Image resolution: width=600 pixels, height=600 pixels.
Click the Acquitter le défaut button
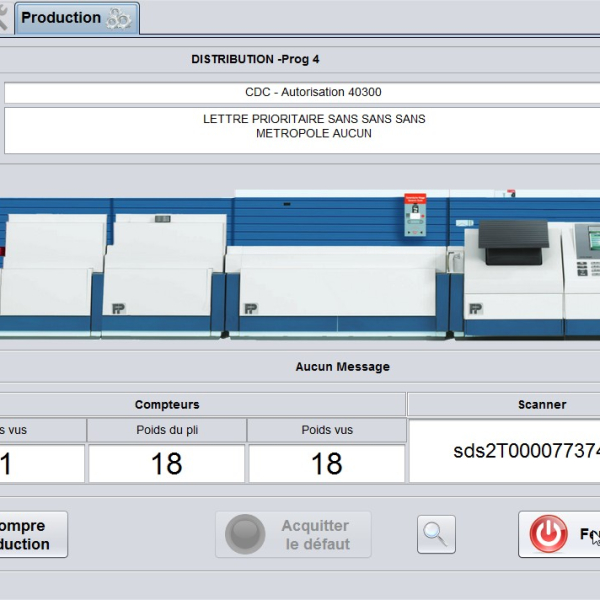[293, 534]
